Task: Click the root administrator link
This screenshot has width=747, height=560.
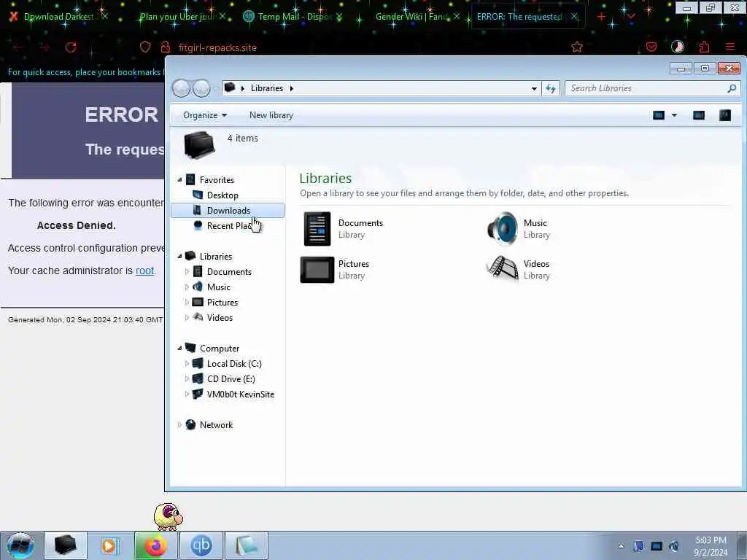Action: pos(145,271)
